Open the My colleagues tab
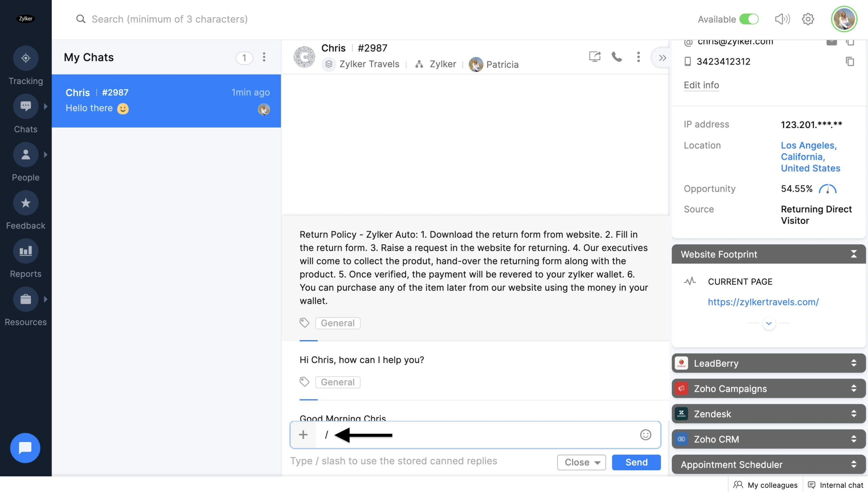The width and height of the screenshot is (868, 492). click(765, 485)
